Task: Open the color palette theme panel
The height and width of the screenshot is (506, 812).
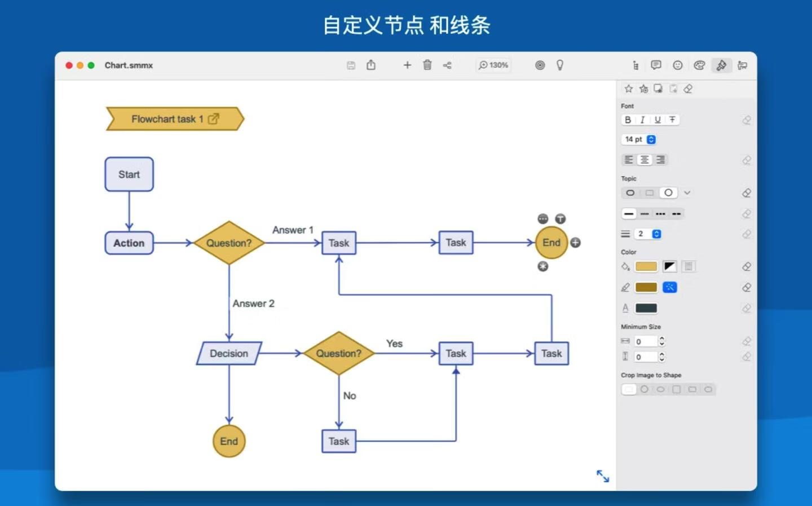Action: (699, 65)
